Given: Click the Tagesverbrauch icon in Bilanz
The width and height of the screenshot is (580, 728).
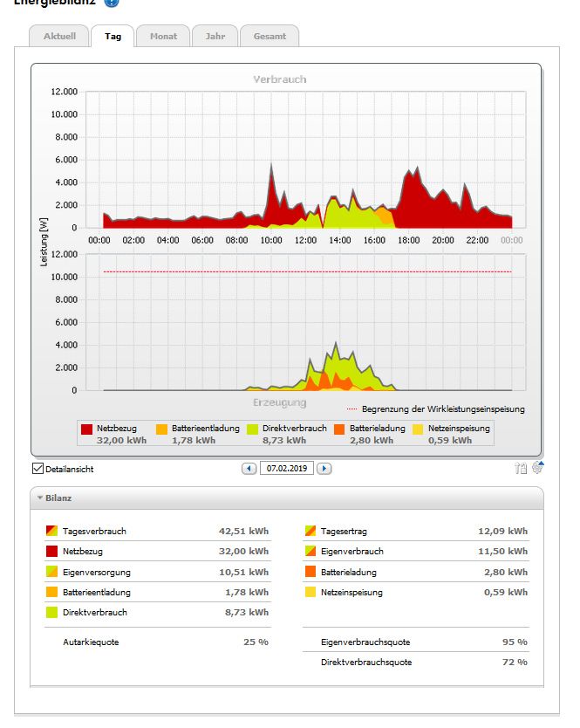Looking at the screenshot, I should [51, 531].
